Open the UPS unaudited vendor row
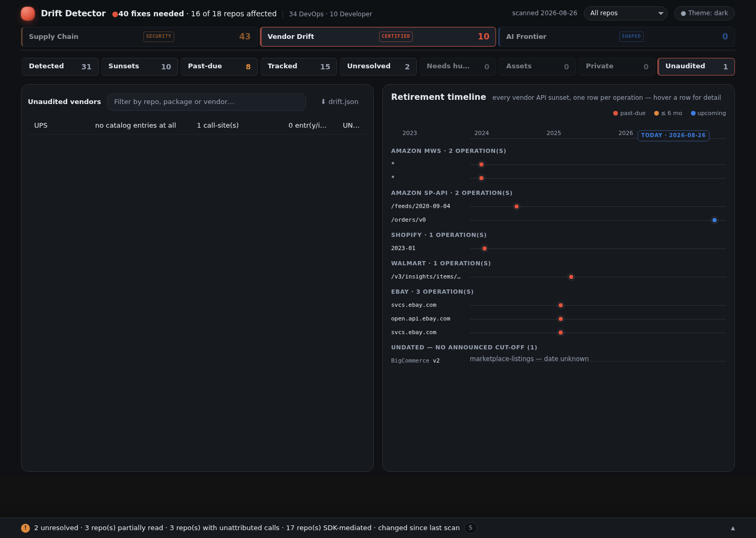 coord(197,126)
